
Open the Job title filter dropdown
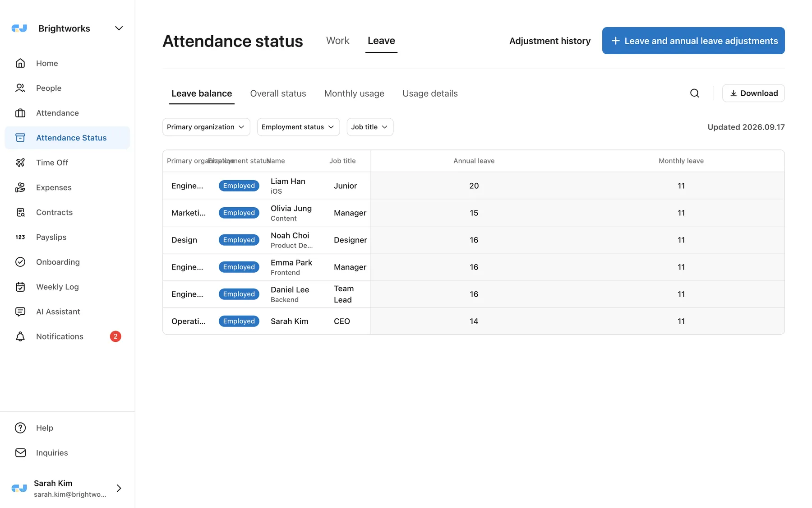370,127
